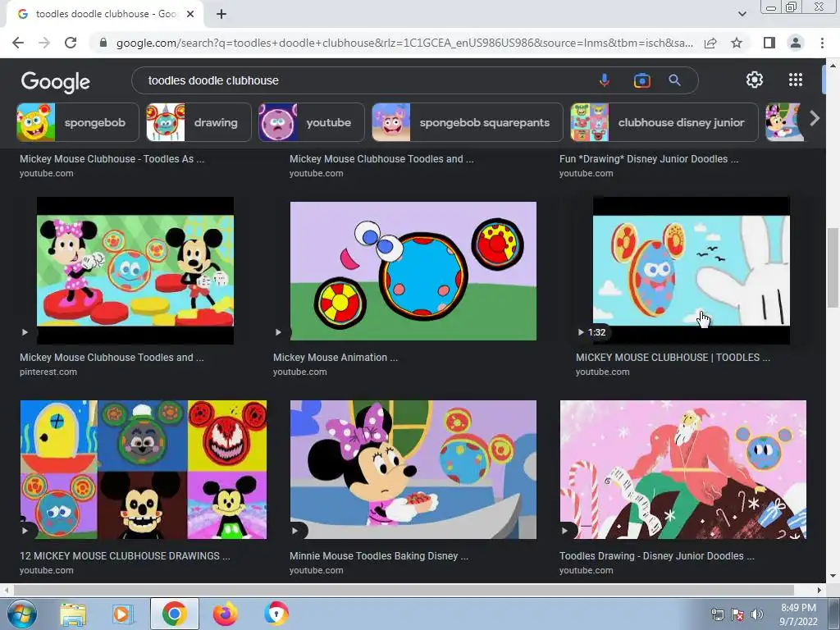Start voice search with the microphone icon

pos(605,80)
